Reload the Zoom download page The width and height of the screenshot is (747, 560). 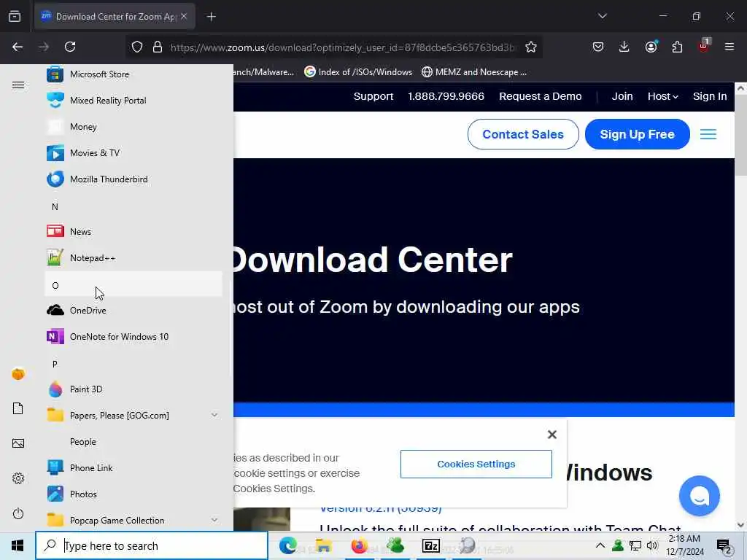coord(70,47)
